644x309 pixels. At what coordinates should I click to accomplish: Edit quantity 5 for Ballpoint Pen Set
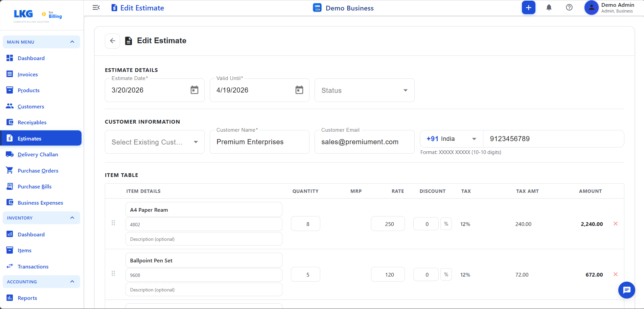click(x=305, y=274)
